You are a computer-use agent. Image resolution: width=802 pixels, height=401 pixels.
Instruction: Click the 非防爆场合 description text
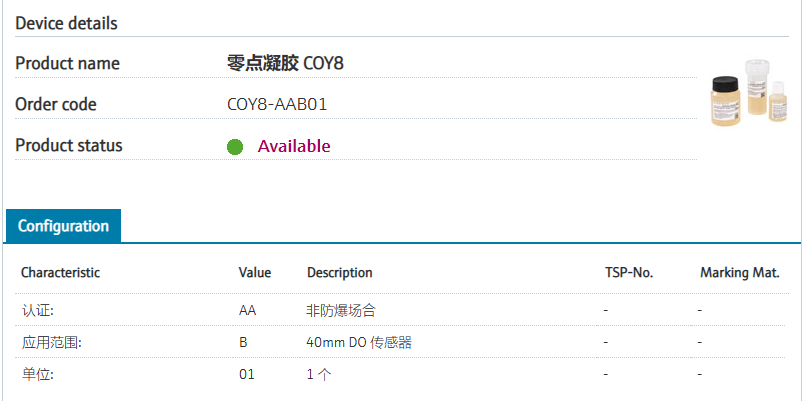pos(341,310)
